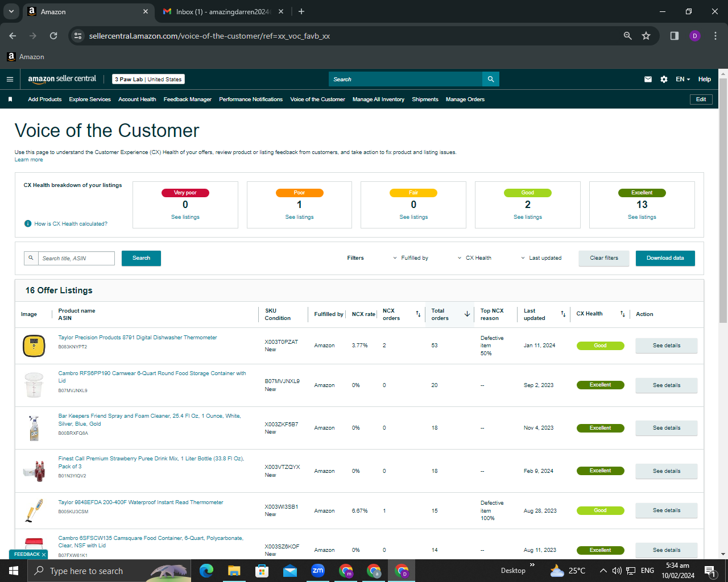
Task: Launch Microsoft Edge from the taskbar
Action: (206, 571)
